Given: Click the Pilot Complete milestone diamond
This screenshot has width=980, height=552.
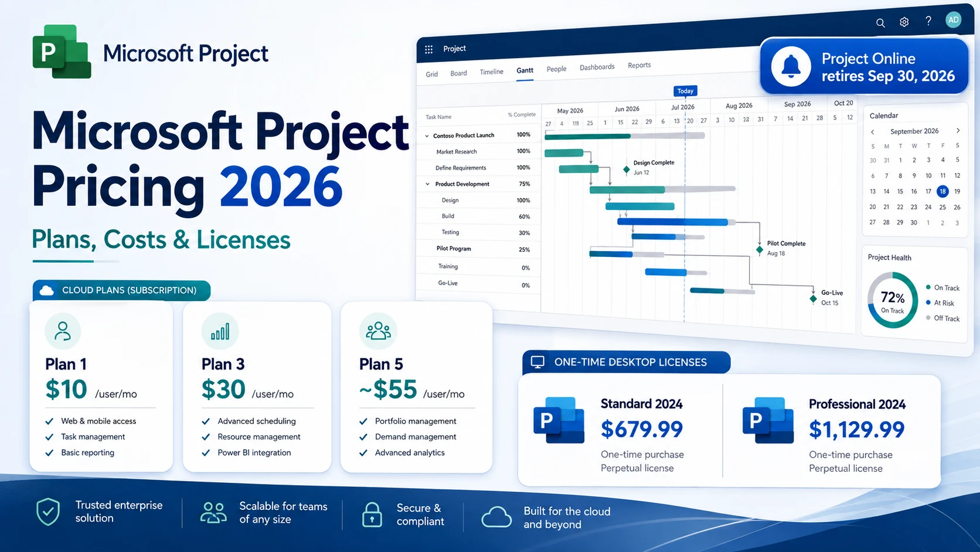Looking at the screenshot, I should pyautogui.click(x=760, y=250).
